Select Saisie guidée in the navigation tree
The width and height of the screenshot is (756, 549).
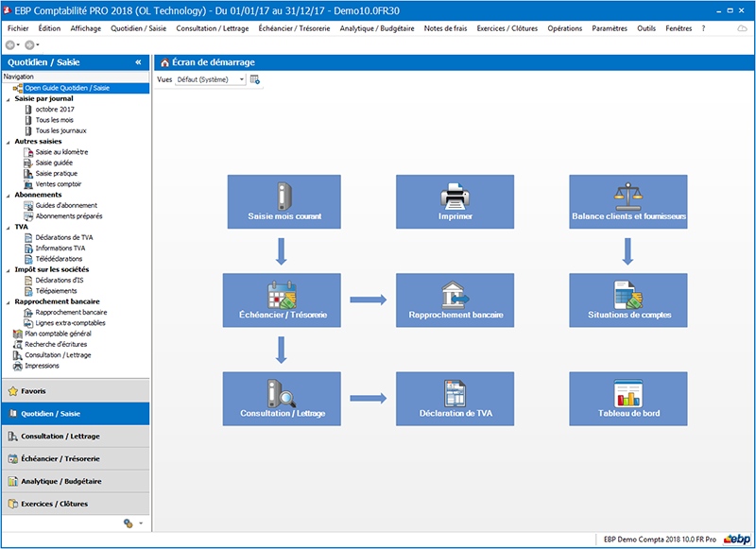click(x=54, y=163)
